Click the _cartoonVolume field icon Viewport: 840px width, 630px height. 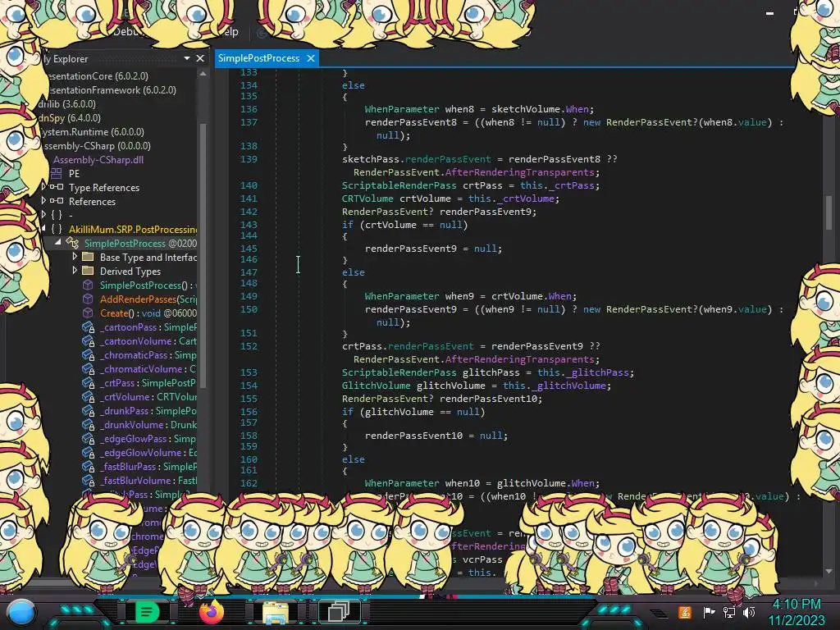89,341
